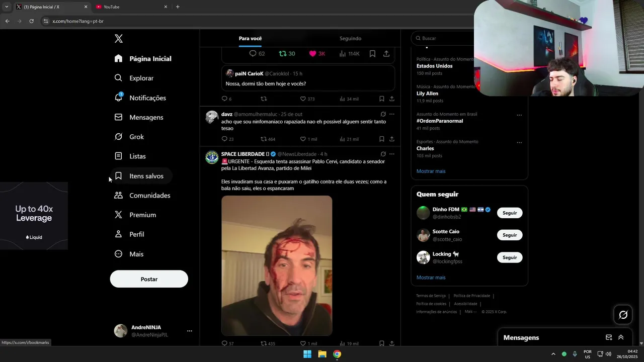Reply to SPACE LIBERDADE post with 57 replies
The width and height of the screenshot is (644, 362).
tap(227, 343)
